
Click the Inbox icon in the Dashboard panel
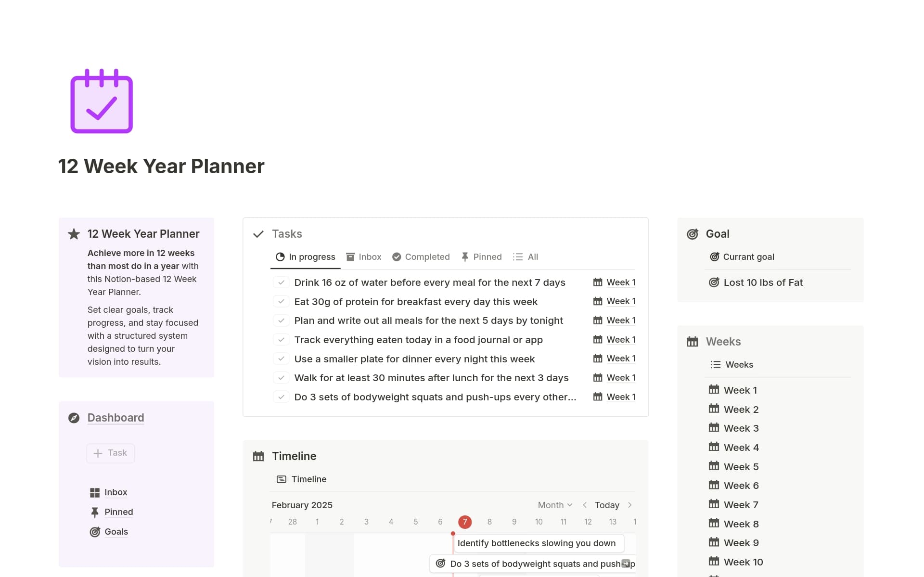point(95,492)
